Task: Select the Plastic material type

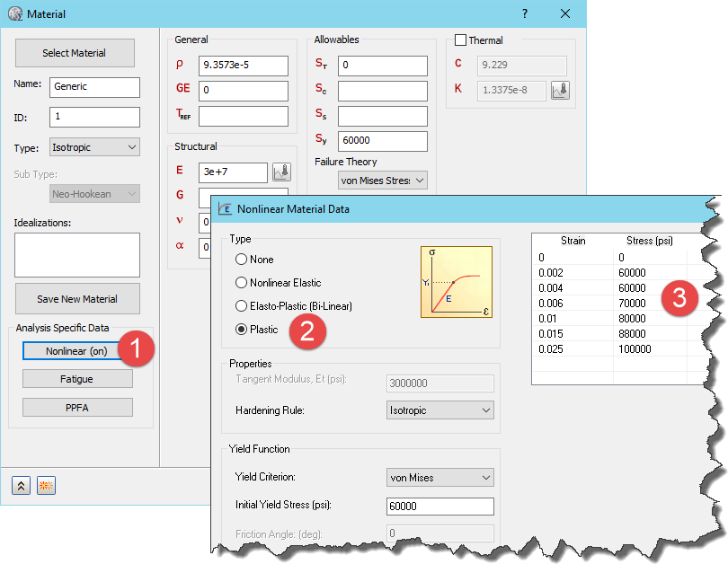Action: tap(241, 330)
